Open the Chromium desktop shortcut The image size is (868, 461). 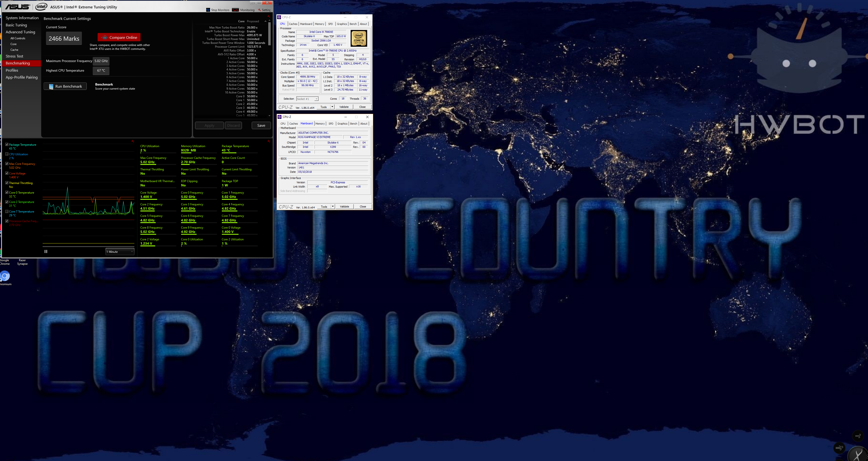(5, 278)
